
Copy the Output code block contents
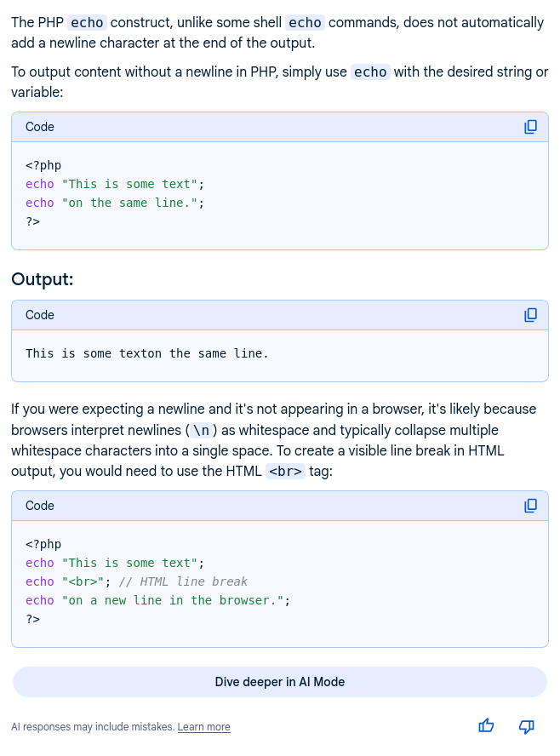[x=530, y=315]
